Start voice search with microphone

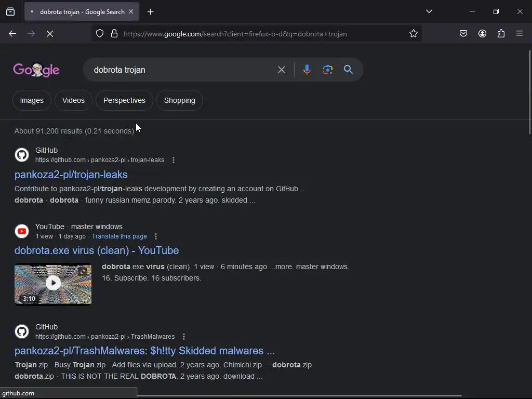click(x=307, y=70)
